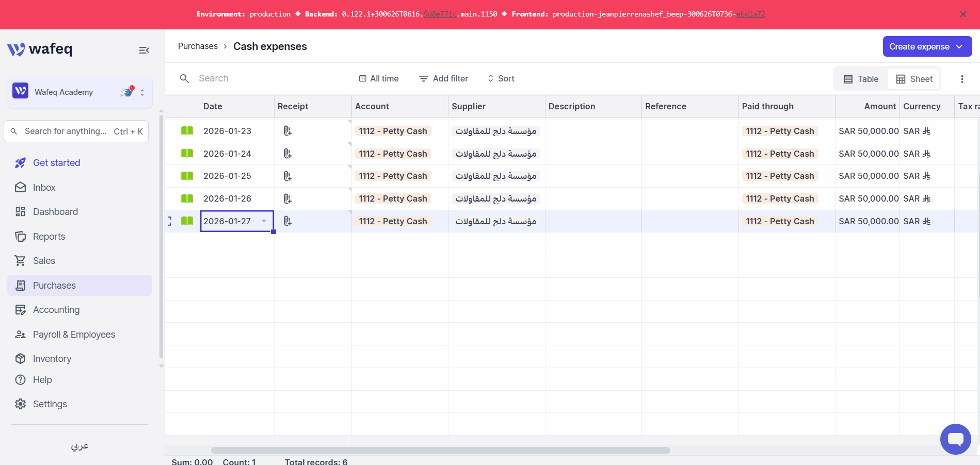Open the chat support bubble
This screenshot has height=465, width=980.
[955, 439]
